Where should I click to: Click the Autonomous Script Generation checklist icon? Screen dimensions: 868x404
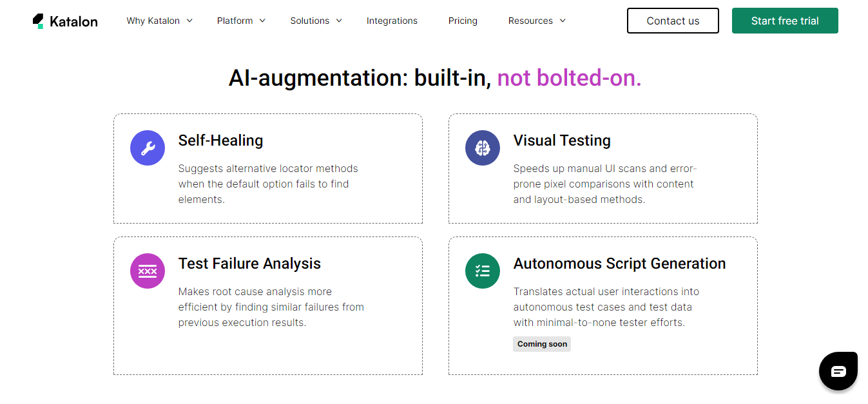483,271
